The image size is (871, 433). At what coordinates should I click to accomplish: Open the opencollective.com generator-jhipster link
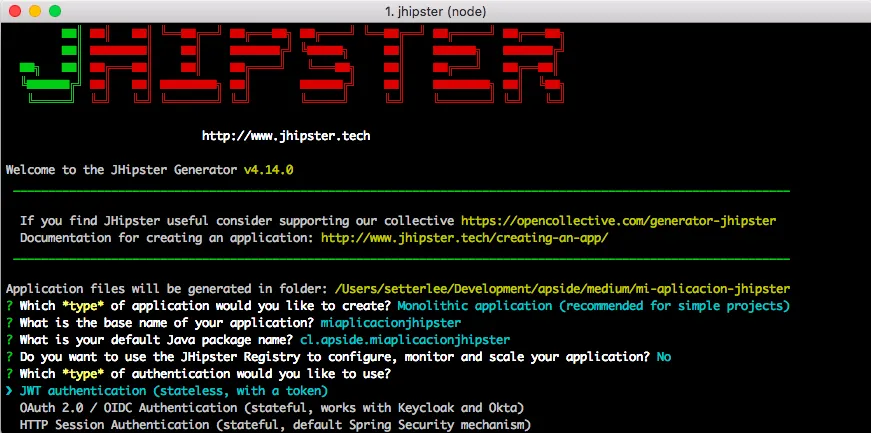[x=618, y=221]
